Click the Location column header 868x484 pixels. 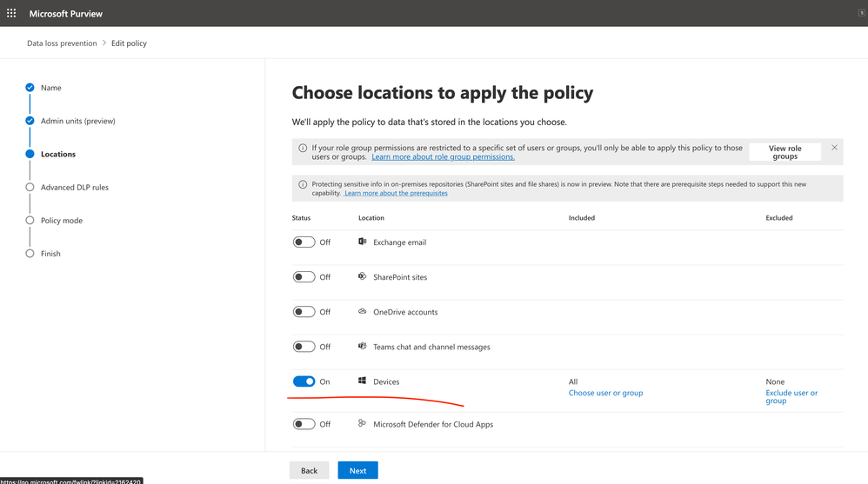[371, 218]
